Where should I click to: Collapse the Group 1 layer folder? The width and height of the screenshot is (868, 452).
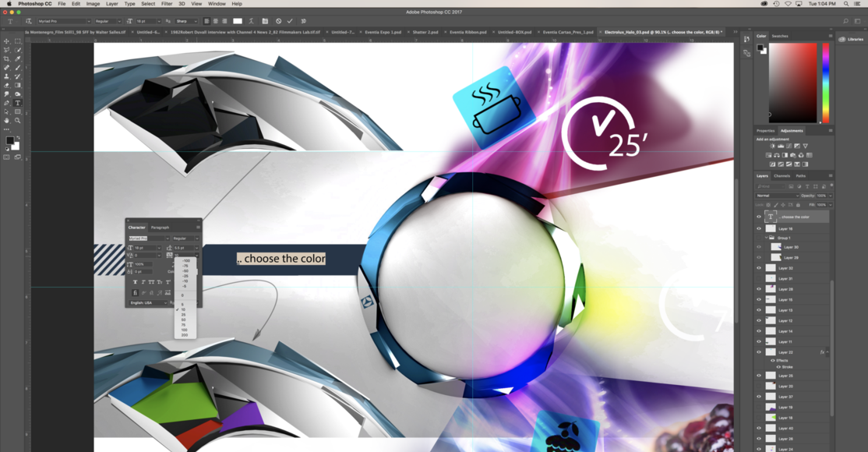(x=767, y=238)
